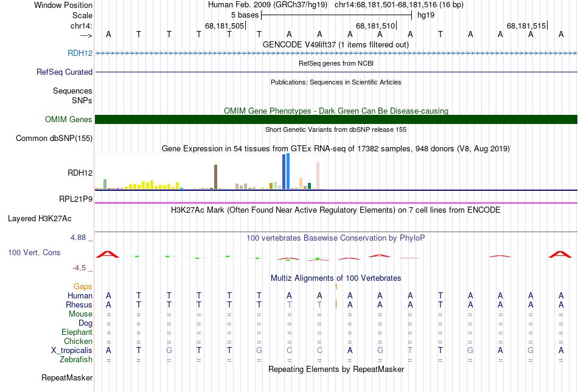
Task: Click the magenta RPL21P9 line
Action: tap(336, 203)
